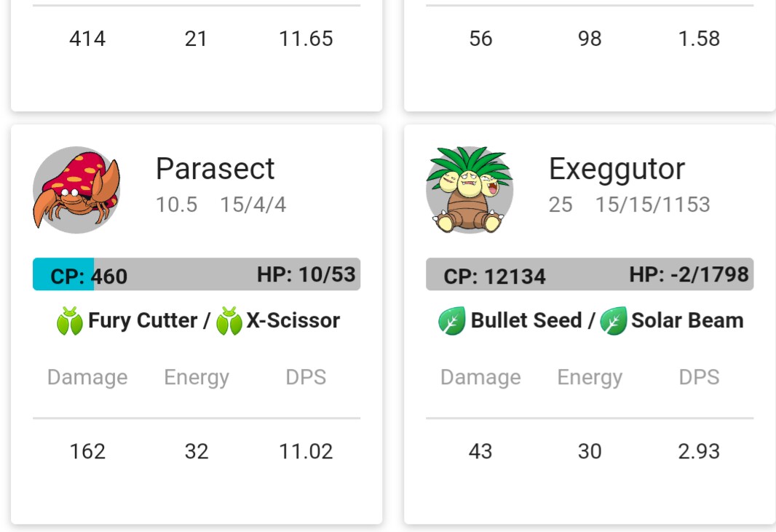Select Exeggutor's damage value 43
Viewport: 776px width, 532px height.
coord(480,451)
